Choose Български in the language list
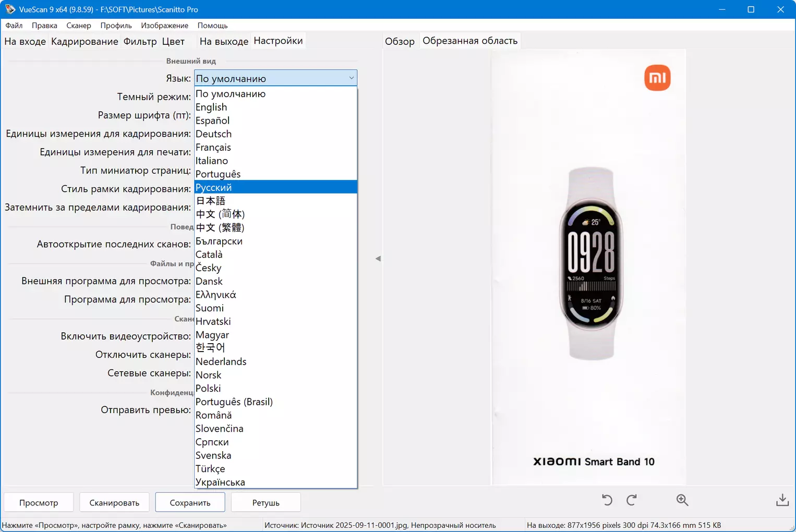This screenshot has height=532, width=796. point(275,241)
